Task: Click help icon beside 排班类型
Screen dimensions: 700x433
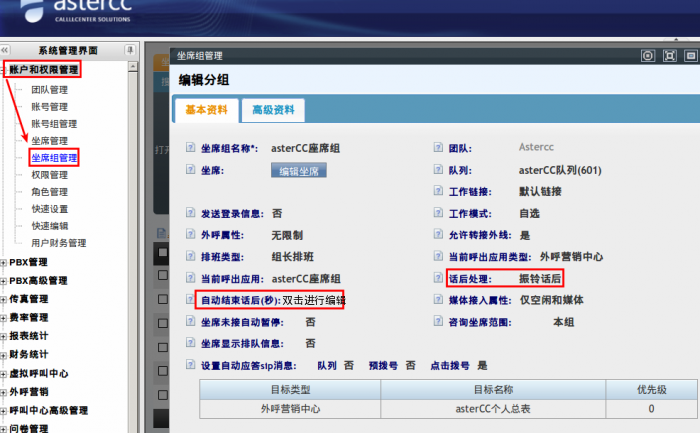Action: point(192,256)
